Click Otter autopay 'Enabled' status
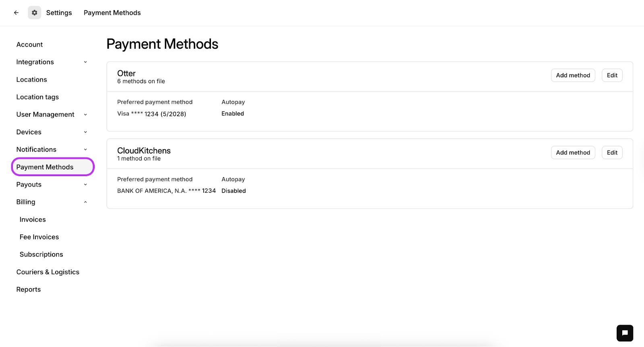Viewport: 644px width, 347px height. click(233, 114)
